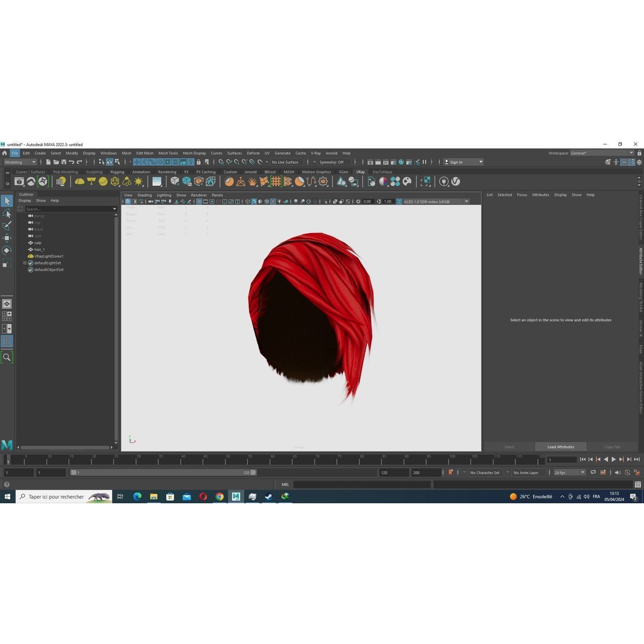Click the V-Ray render region checker icon
Image resolution: width=644 pixels, height=644 pixels.
(x=426, y=181)
